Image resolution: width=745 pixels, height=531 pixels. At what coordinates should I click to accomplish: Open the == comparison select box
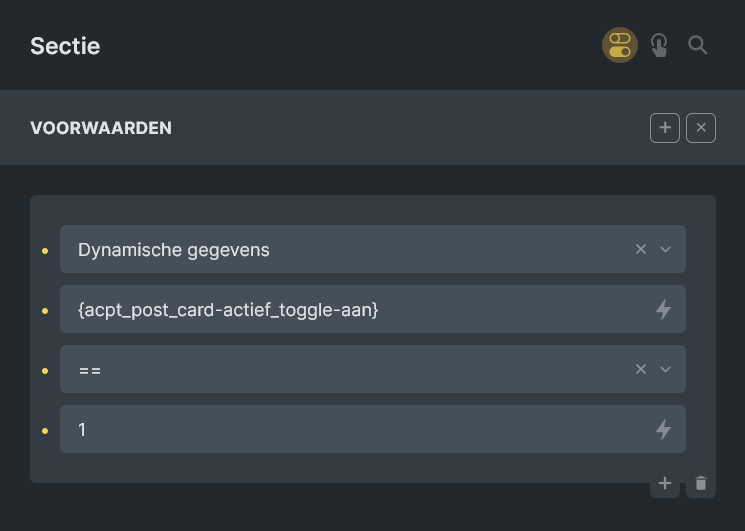tap(372, 369)
